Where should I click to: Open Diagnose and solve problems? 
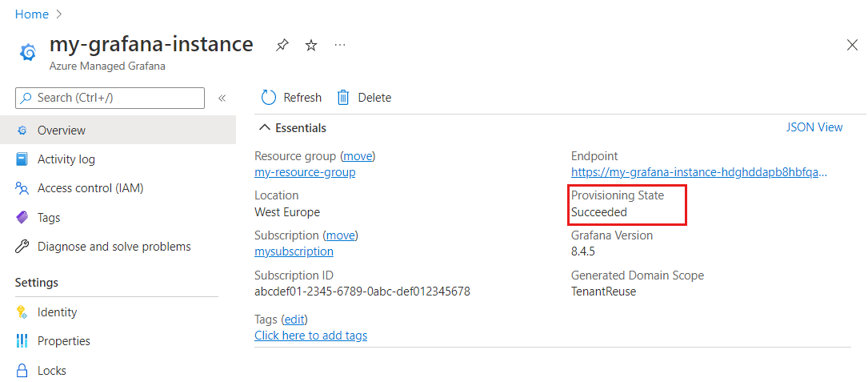coord(114,247)
